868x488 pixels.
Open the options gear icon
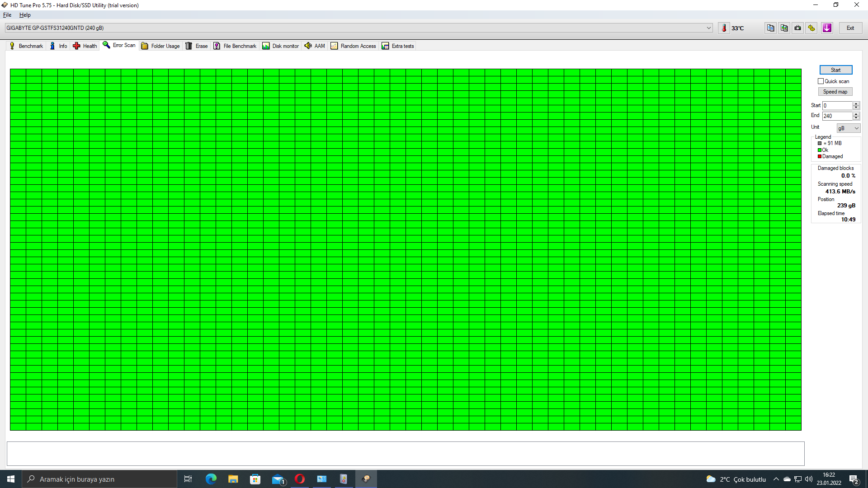coord(811,28)
